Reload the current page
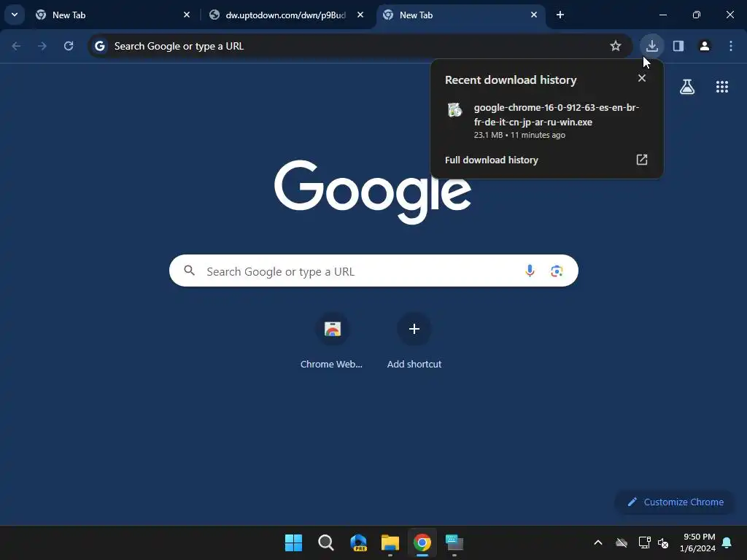The height and width of the screenshot is (560, 747). point(69,46)
